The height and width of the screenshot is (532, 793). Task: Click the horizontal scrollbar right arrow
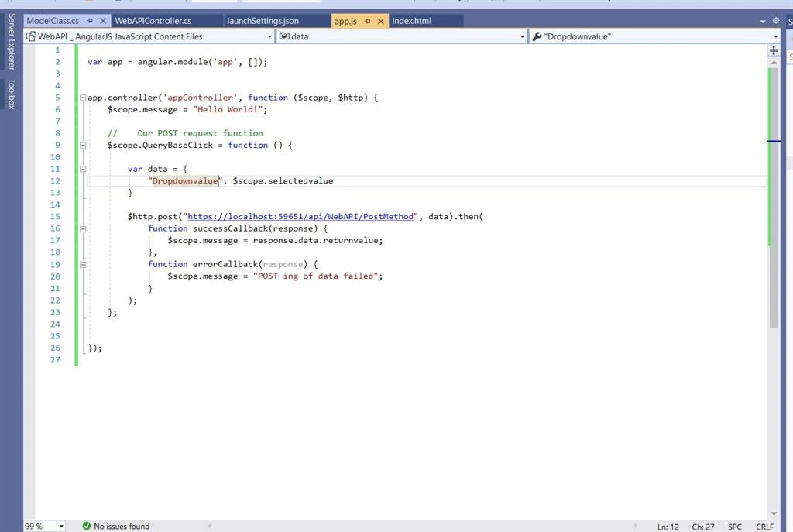(x=635, y=526)
